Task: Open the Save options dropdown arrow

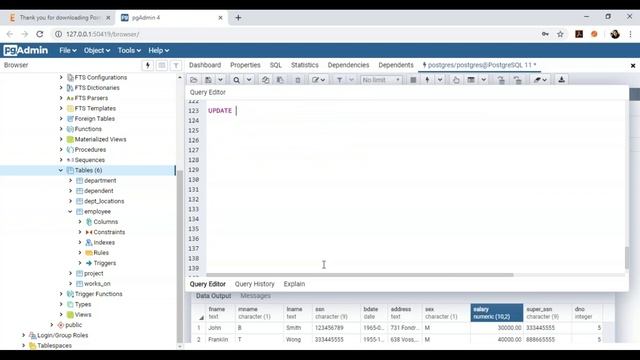Action: click(x=220, y=80)
